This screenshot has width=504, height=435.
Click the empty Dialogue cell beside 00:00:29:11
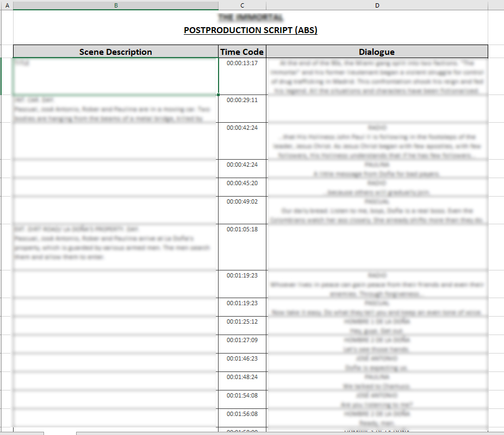point(377,109)
